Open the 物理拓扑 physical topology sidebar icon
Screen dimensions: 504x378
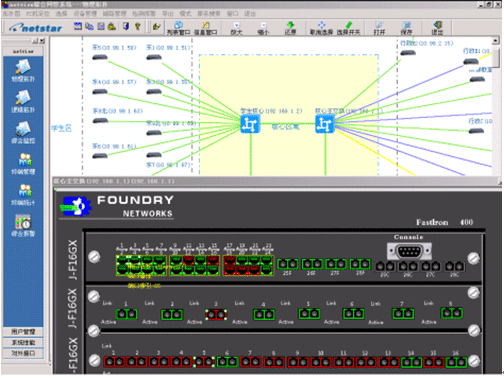click(x=23, y=70)
